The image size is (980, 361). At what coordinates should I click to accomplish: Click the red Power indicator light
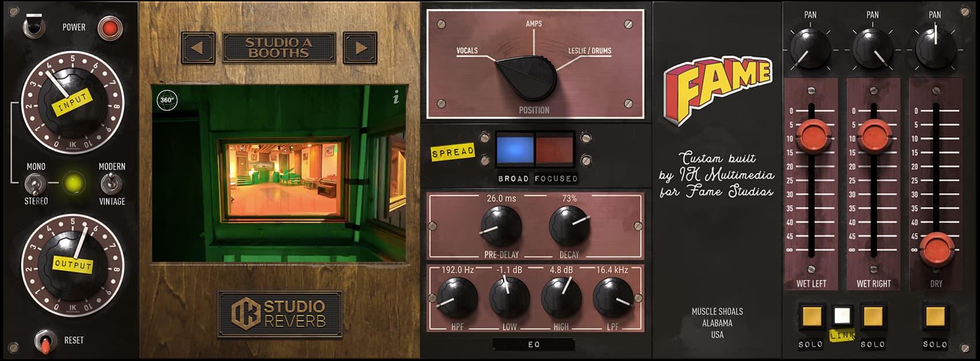click(110, 28)
